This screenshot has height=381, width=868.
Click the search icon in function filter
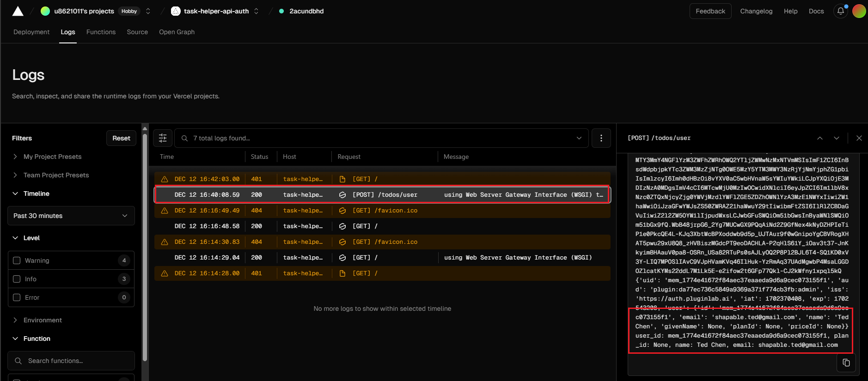click(x=18, y=361)
